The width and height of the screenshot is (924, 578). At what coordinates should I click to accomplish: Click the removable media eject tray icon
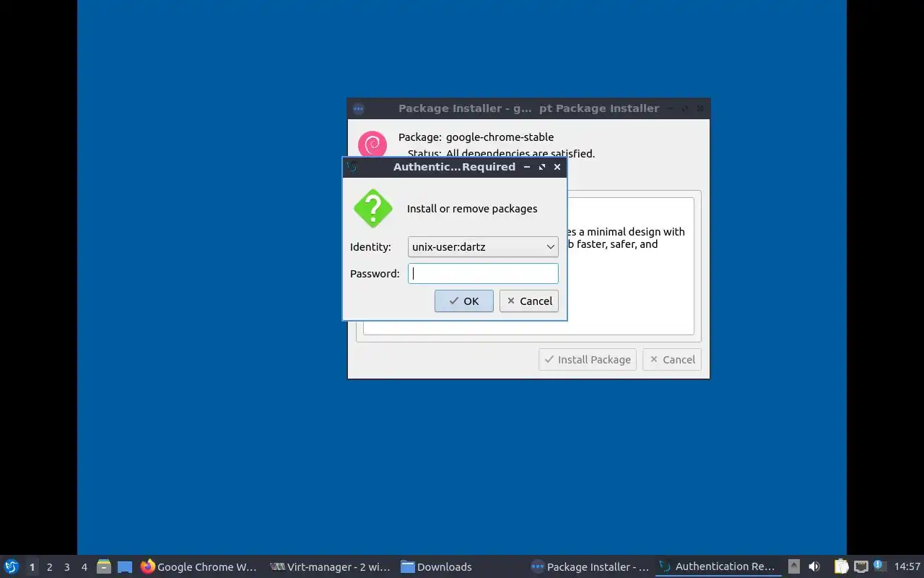tap(793, 566)
